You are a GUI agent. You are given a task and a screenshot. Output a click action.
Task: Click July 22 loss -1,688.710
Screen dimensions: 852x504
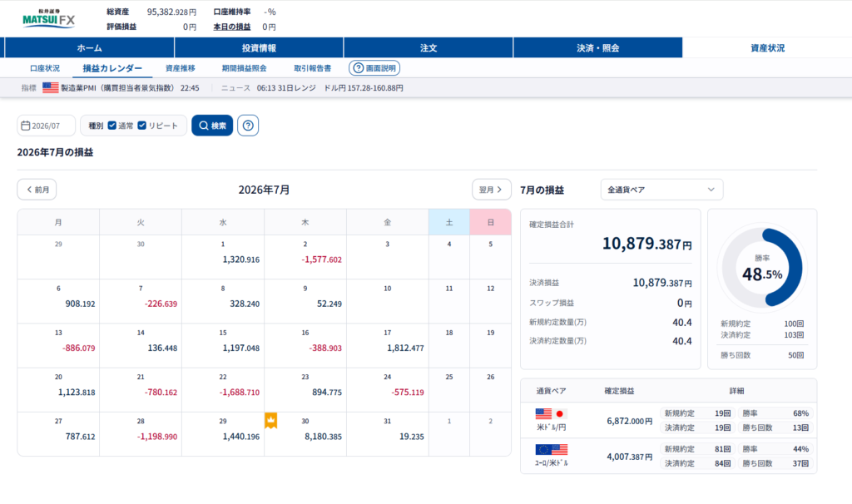tap(239, 392)
